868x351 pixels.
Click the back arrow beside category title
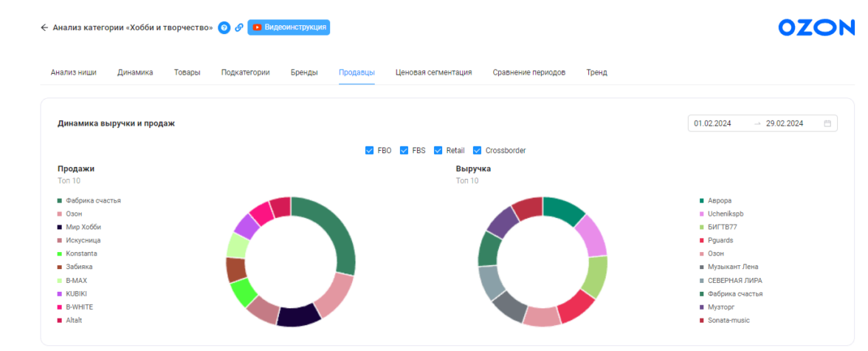point(44,28)
